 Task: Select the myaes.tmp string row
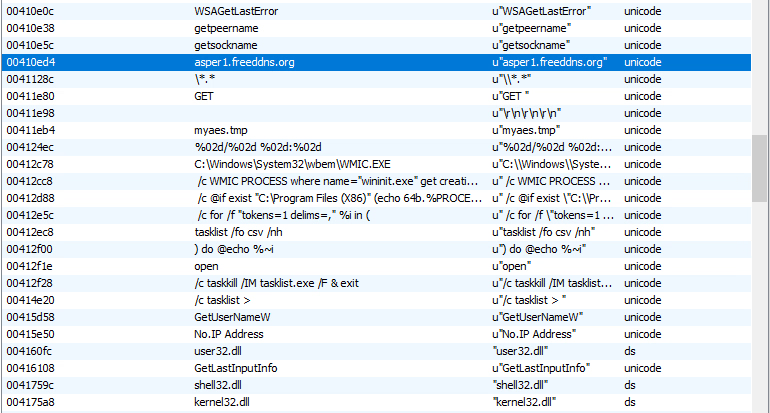tap(376, 130)
